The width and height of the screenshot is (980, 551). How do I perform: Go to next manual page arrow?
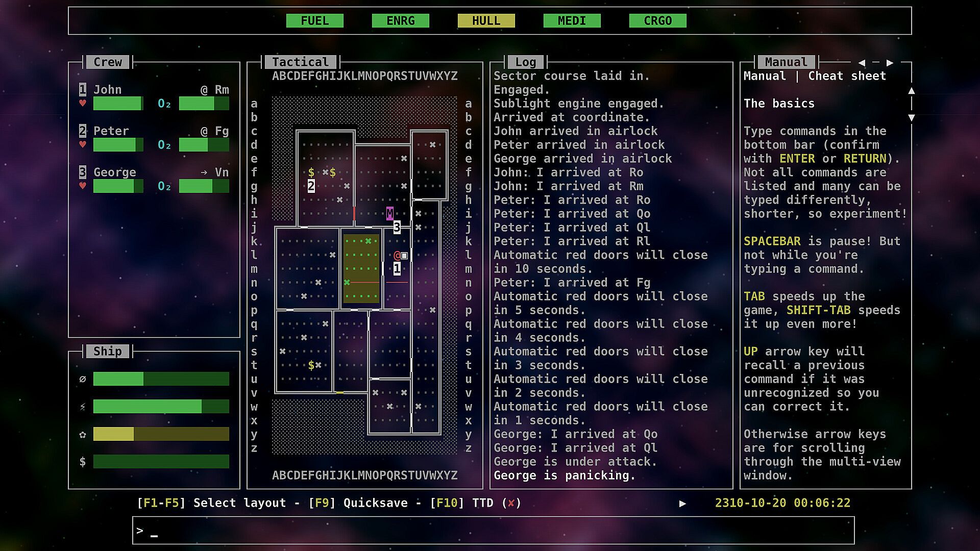(890, 63)
